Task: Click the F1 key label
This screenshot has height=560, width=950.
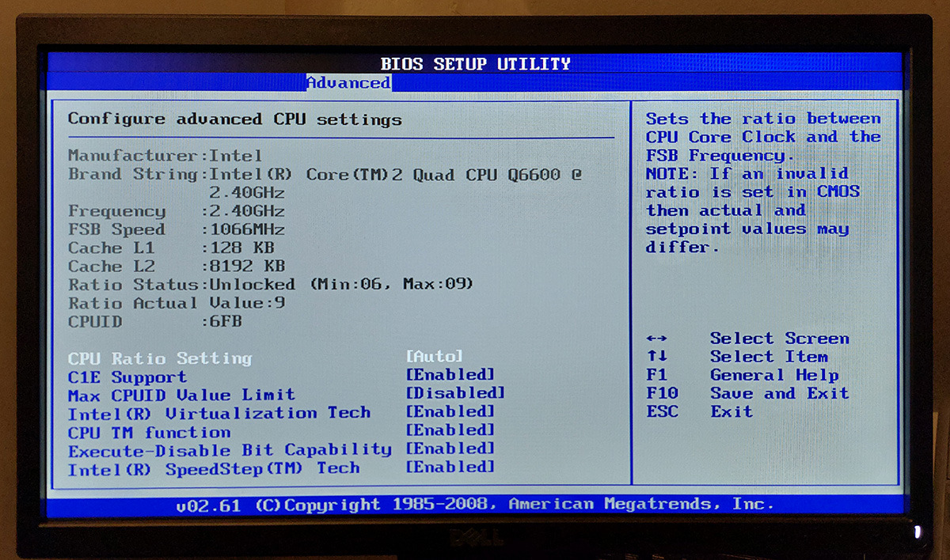Action: [x=656, y=375]
